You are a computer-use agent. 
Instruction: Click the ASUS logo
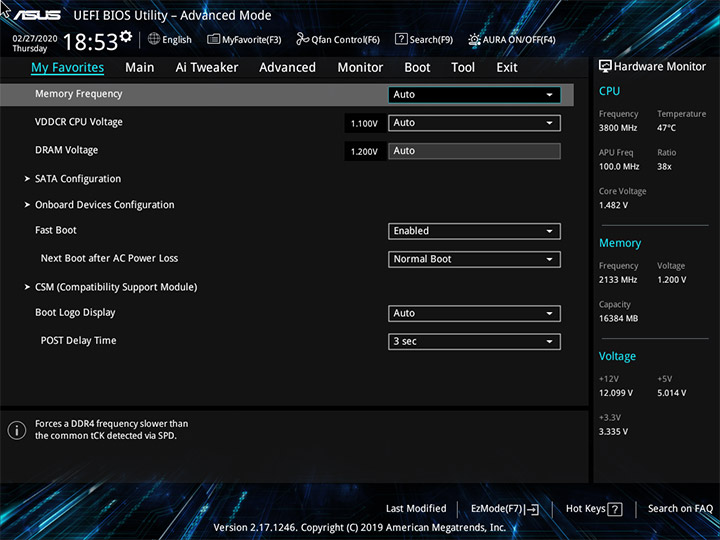38,16
